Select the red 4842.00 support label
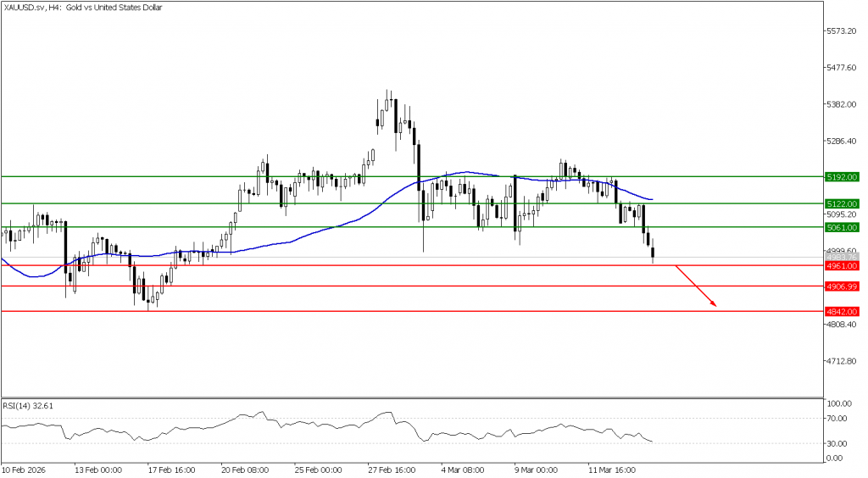The image size is (868, 478). pyautogui.click(x=842, y=311)
